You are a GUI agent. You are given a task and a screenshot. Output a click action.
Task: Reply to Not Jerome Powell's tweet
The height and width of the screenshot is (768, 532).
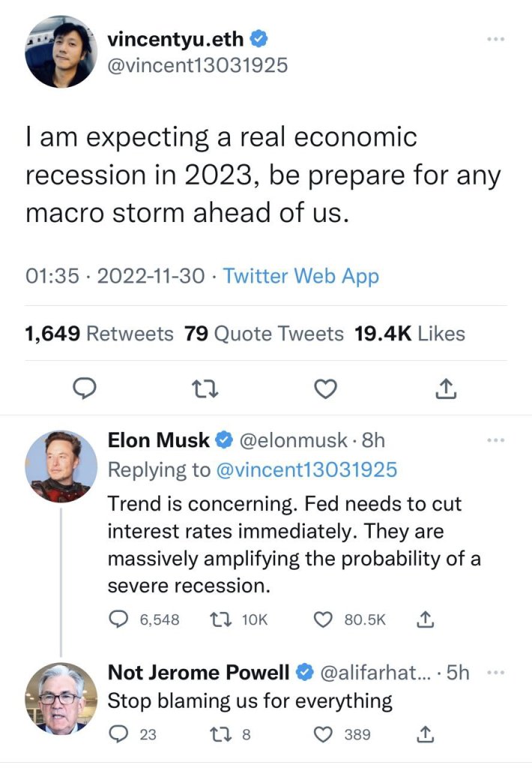pyautogui.click(x=120, y=734)
